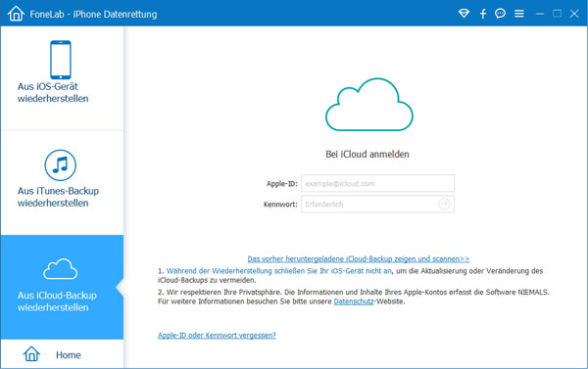Close the FoneLab window

574,14
